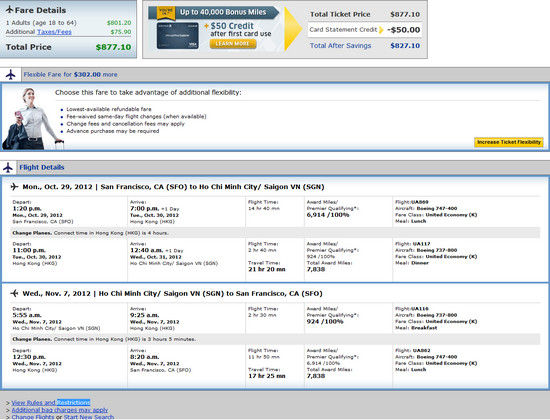
Task: Click the Change Flights link
Action: [33, 417]
